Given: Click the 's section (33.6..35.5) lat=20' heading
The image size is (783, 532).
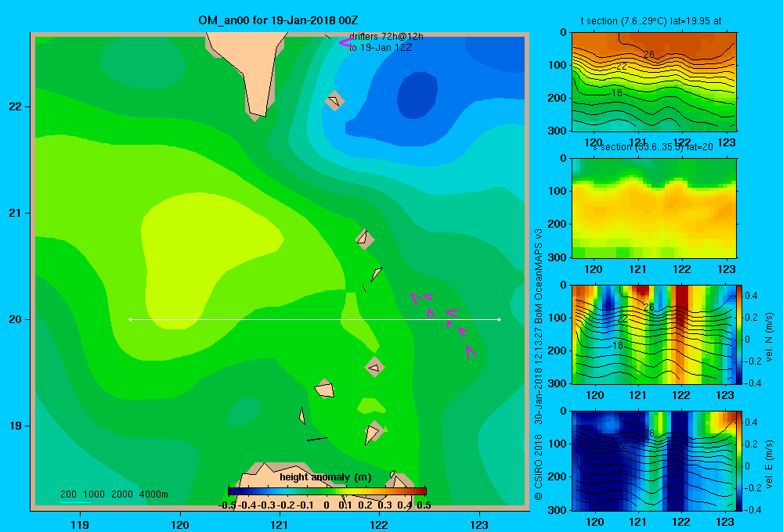Looking at the screenshot, I should [653, 147].
